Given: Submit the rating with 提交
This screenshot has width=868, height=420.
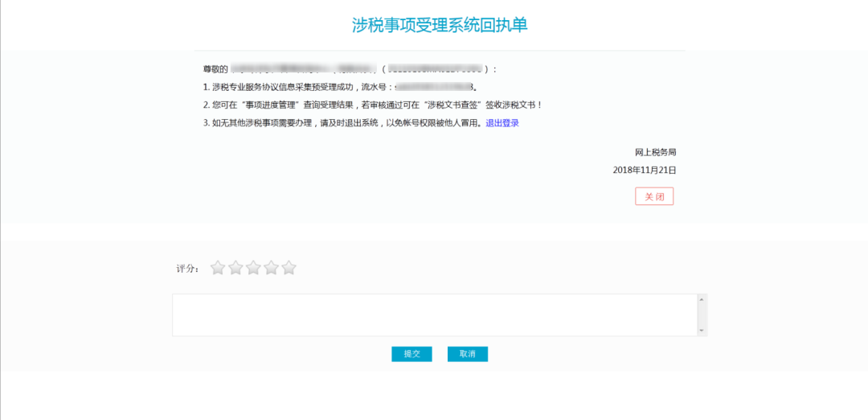Looking at the screenshot, I should pos(411,354).
